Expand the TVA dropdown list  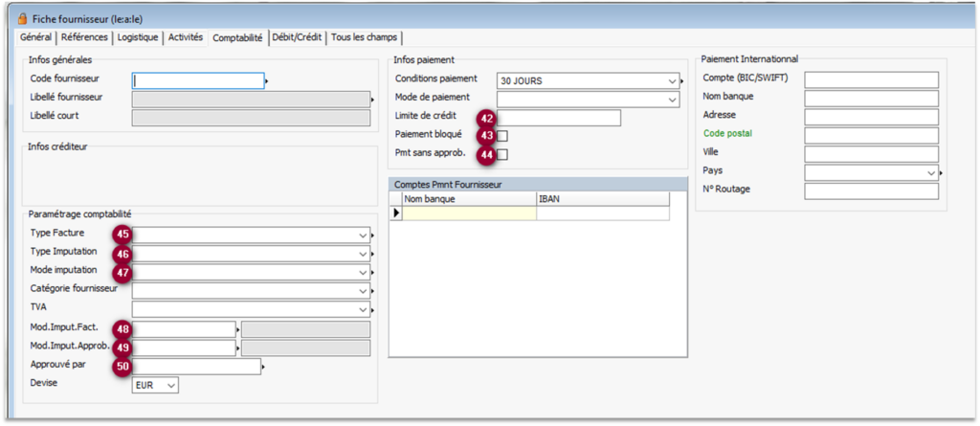361,309
